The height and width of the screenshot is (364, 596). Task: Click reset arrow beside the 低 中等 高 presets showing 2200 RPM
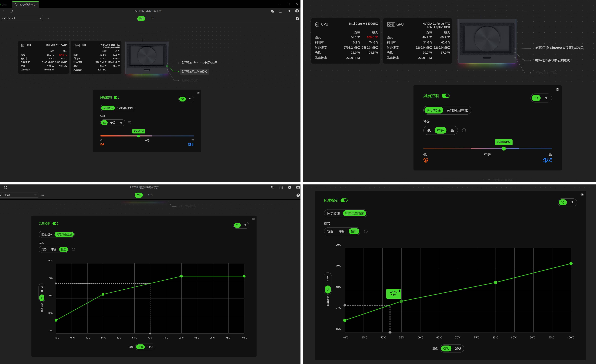pos(464,130)
